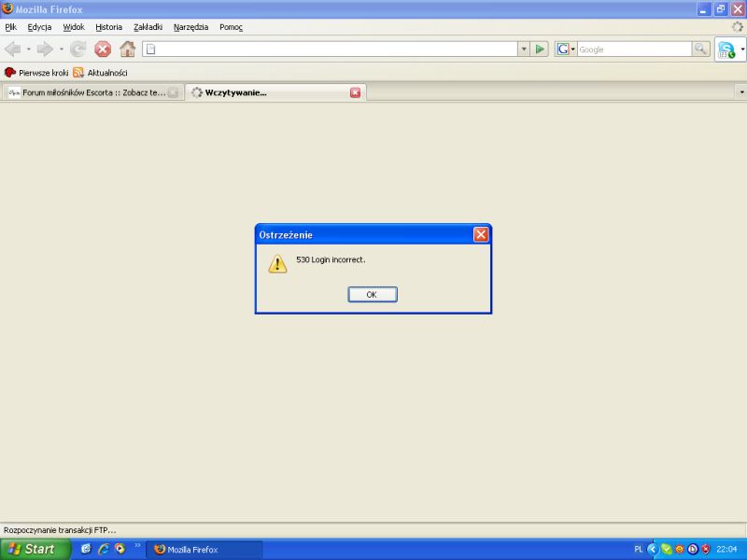This screenshot has height=560, width=747.
Task: Open the Zakładki menu
Action: [x=148, y=27]
